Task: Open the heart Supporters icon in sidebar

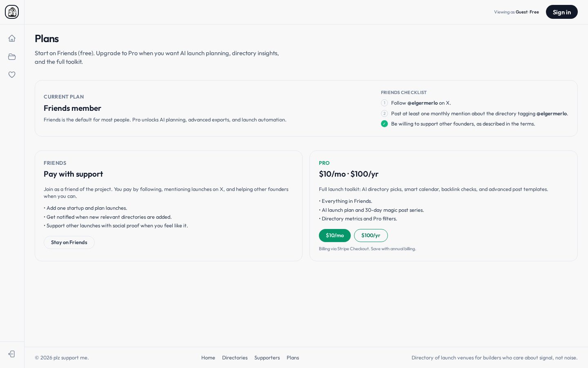Action: click(x=12, y=74)
